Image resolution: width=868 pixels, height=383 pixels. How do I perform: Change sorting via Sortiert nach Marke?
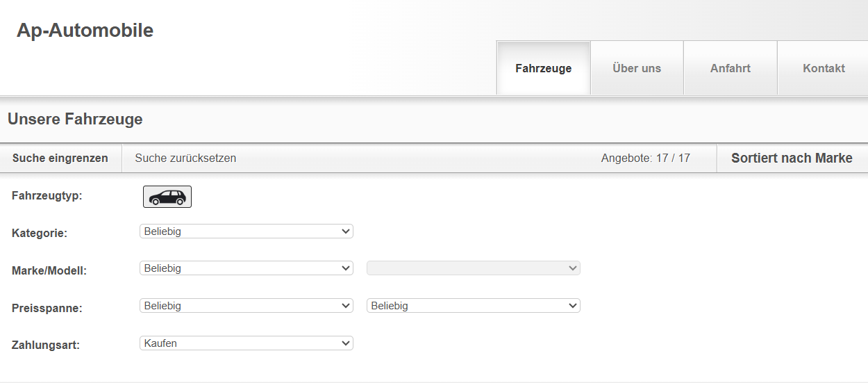pos(792,158)
